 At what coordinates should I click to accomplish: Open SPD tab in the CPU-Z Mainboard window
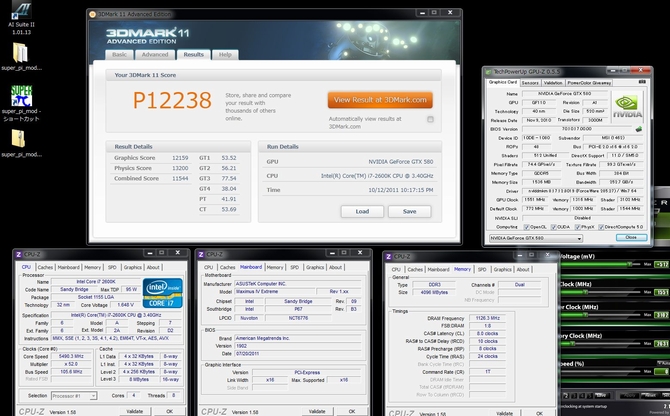click(x=294, y=267)
